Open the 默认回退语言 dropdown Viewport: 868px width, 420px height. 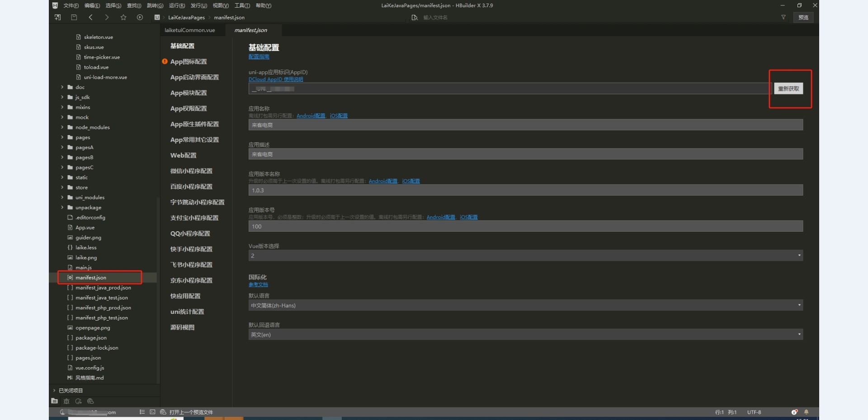pyautogui.click(x=525, y=335)
